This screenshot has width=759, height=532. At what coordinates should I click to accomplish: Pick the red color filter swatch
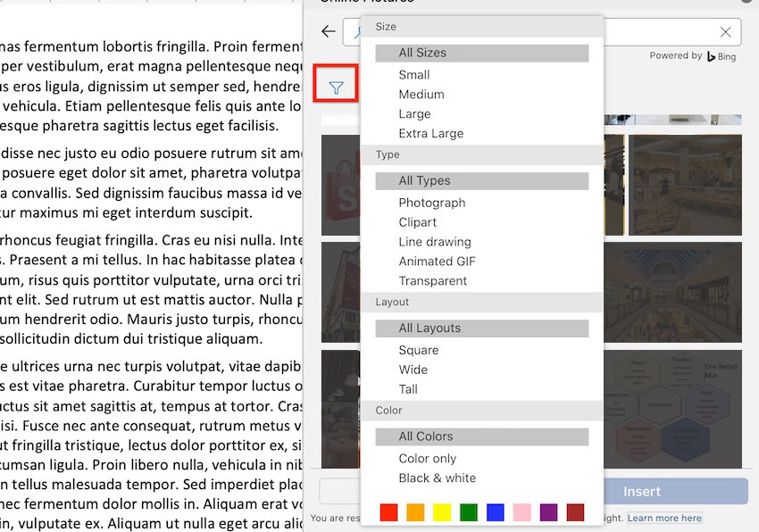click(x=388, y=512)
